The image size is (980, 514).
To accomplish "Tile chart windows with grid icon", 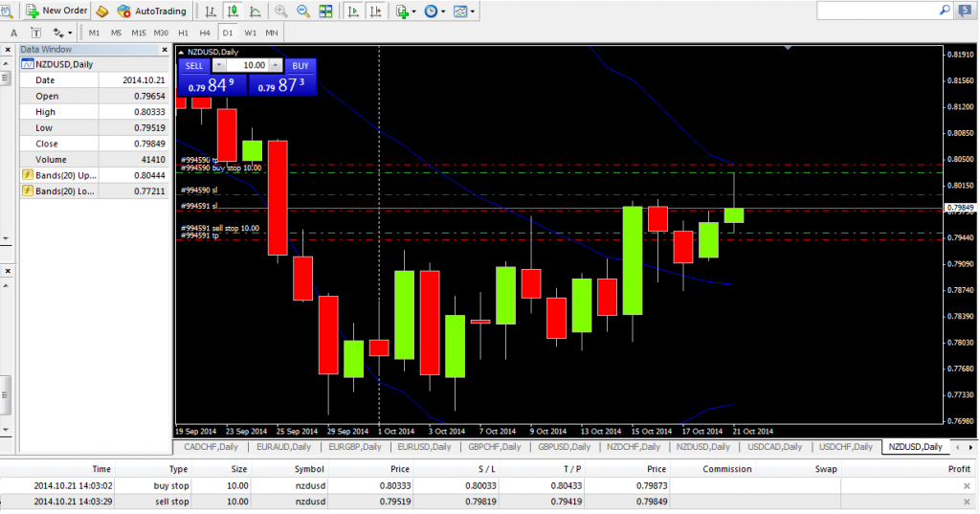I will click(x=326, y=11).
